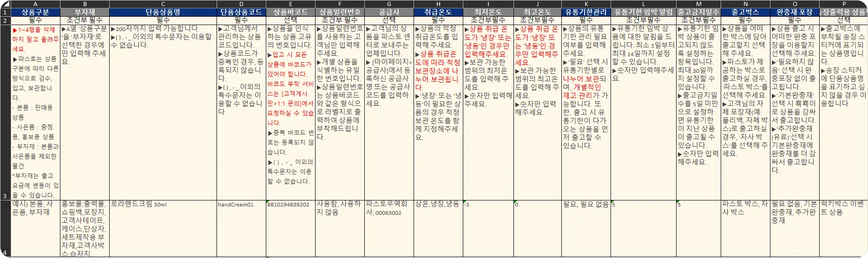The image size is (868, 258).
Task: Select column K header
Action: pos(586,4)
